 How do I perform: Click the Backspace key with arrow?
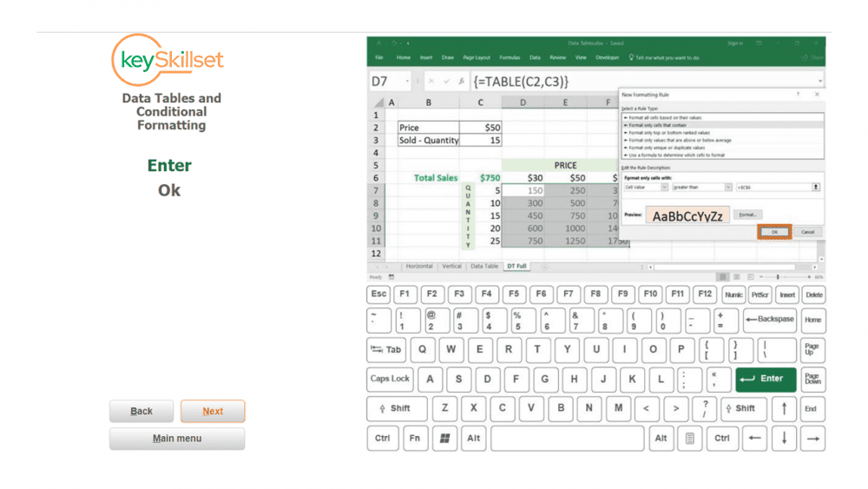click(x=769, y=320)
